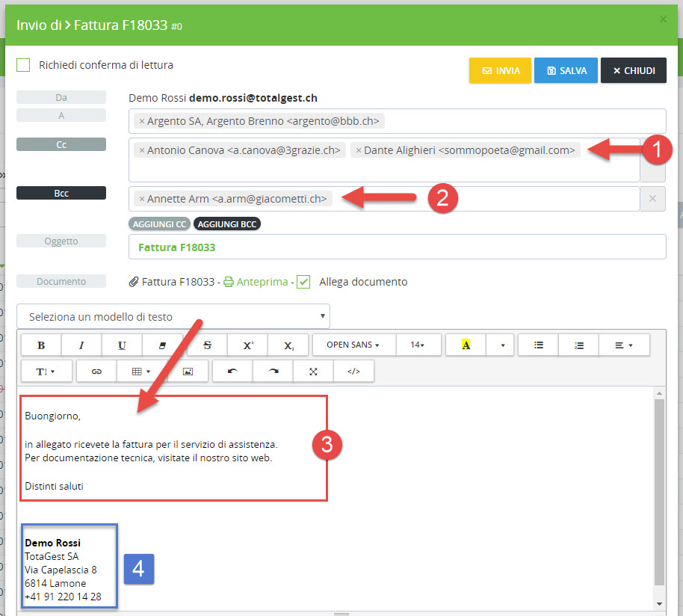Open the font size 14 dropdown

416,345
